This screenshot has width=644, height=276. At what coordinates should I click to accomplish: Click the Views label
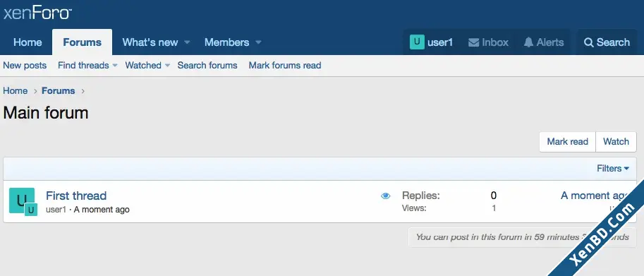(x=414, y=208)
